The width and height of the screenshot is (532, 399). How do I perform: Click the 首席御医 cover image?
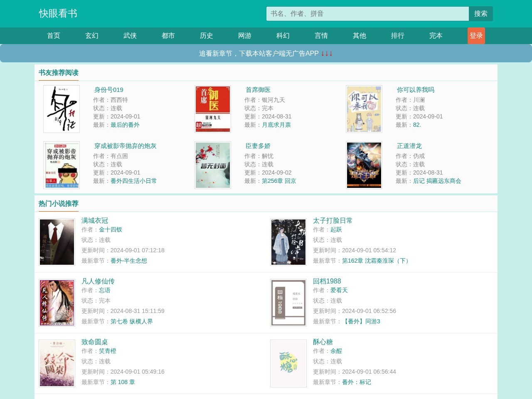tap(213, 109)
